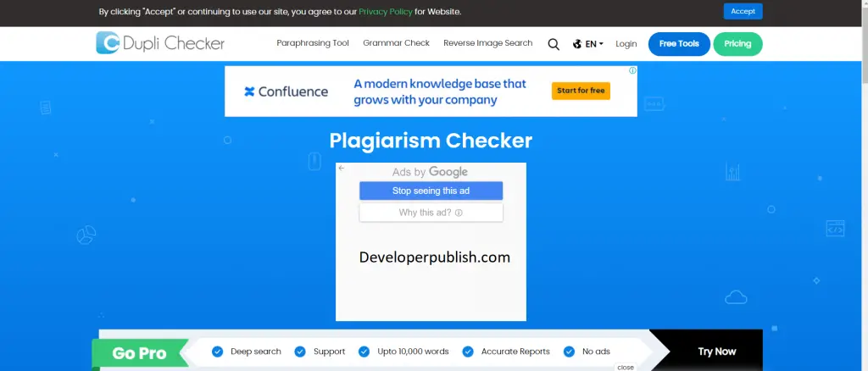Click the Dupli Checker logo
868x371 pixels.
click(x=160, y=43)
